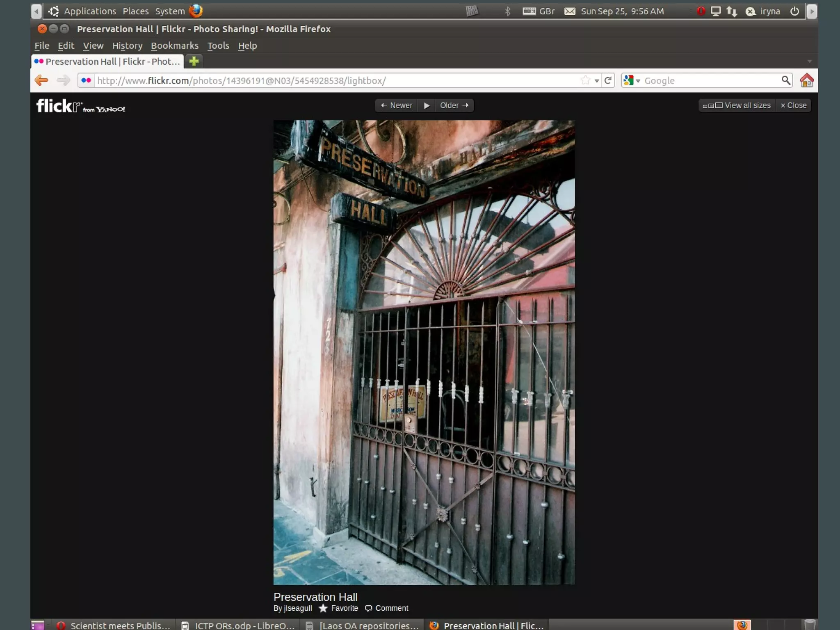Expand the search engine selector dropdown
This screenshot has height=630, width=840.
(x=632, y=80)
